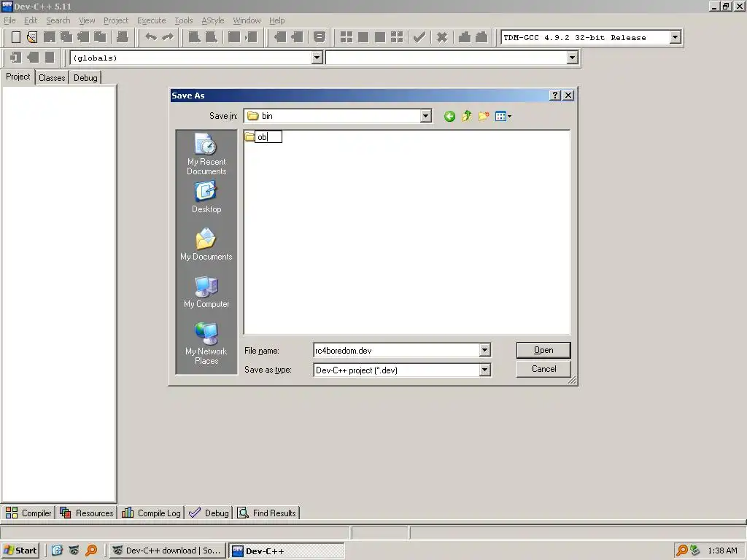This screenshot has height=560, width=747.
Task: Click the Open project or file toolbar icon
Action: coord(32,37)
